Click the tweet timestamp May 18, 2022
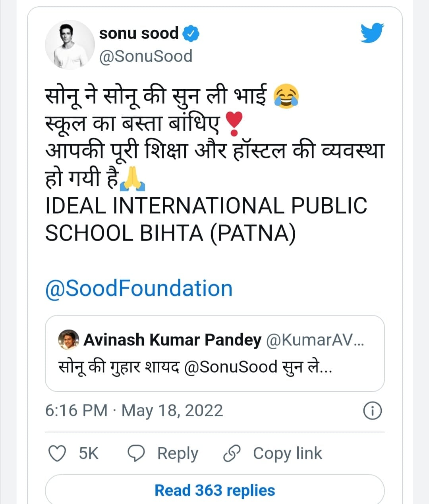This screenshot has height=504, width=429. 133,411
